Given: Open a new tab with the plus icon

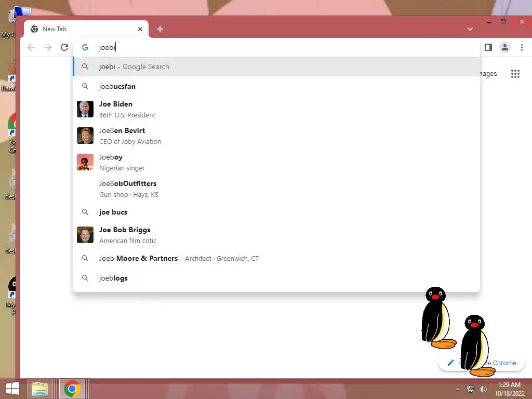Looking at the screenshot, I should [160, 29].
